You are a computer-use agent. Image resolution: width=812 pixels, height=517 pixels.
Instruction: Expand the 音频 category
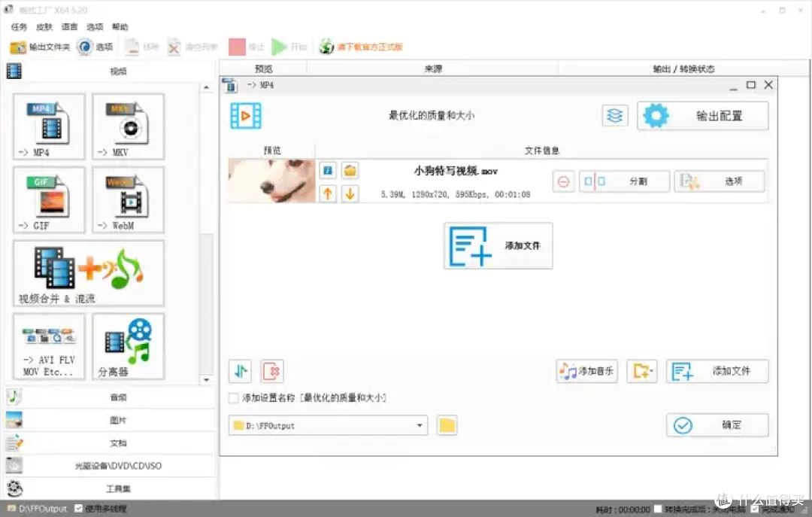(x=110, y=397)
